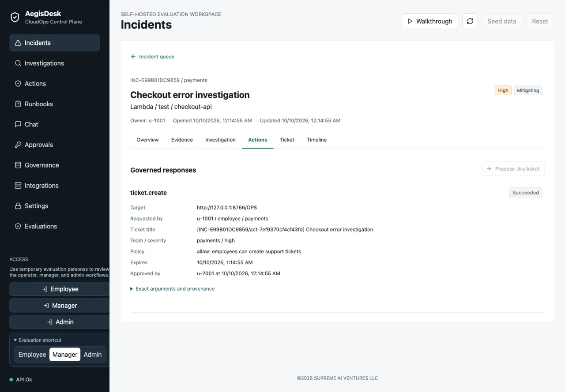The height and width of the screenshot is (392, 565).
Task: Click the Approved by value 'u-2001 at 10/10/2026'
Action: 238,273
